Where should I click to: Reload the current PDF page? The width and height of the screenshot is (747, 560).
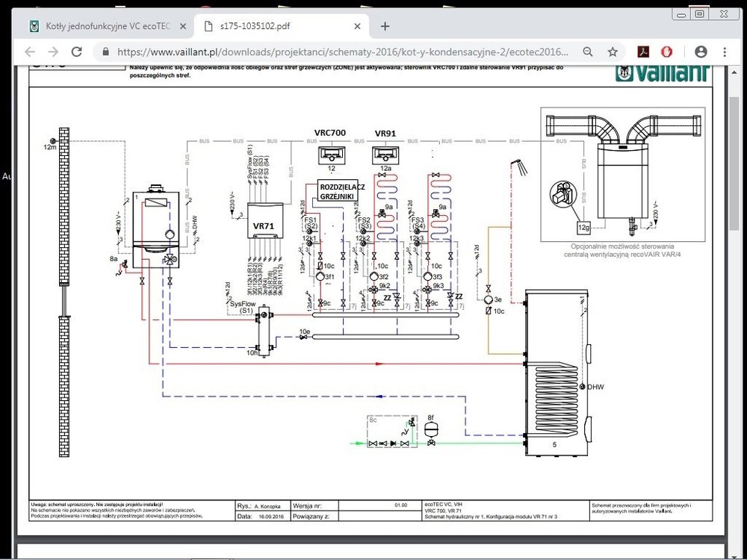[76, 52]
